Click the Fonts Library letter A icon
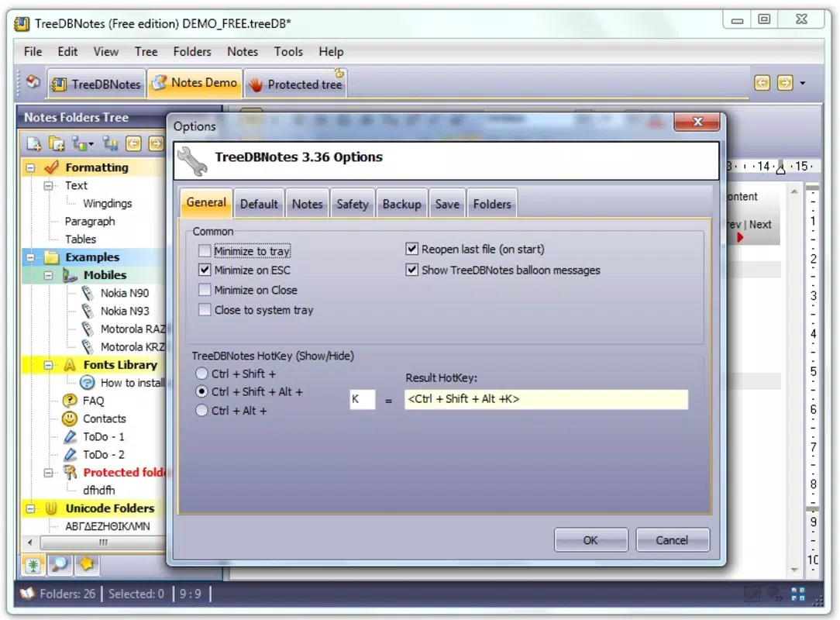 tap(70, 365)
